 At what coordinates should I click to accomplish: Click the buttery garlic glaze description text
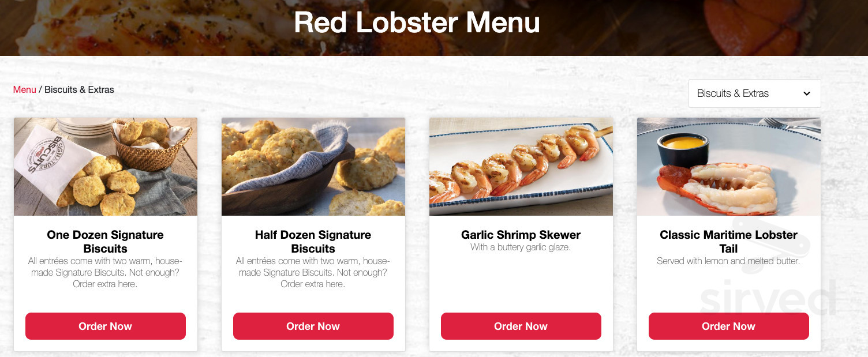tap(521, 247)
